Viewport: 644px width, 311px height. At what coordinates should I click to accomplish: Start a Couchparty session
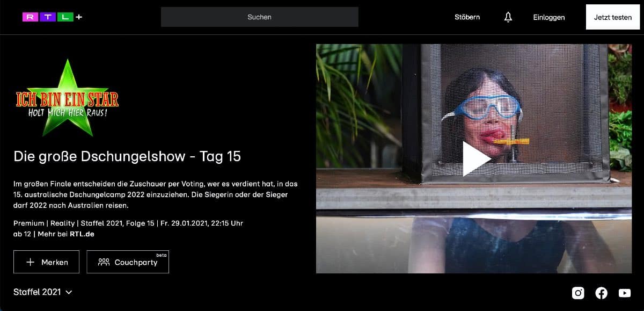coord(128,262)
